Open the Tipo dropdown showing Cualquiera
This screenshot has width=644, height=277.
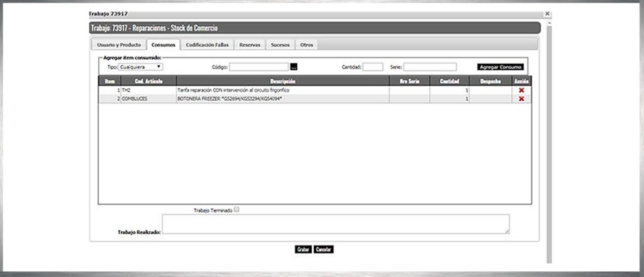tap(141, 67)
